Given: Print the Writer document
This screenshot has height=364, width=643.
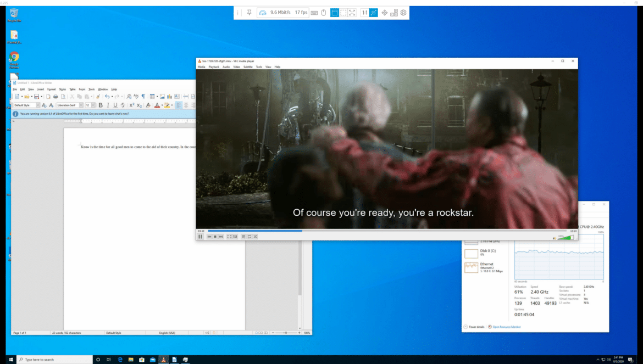Looking at the screenshot, I should [56, 97].
